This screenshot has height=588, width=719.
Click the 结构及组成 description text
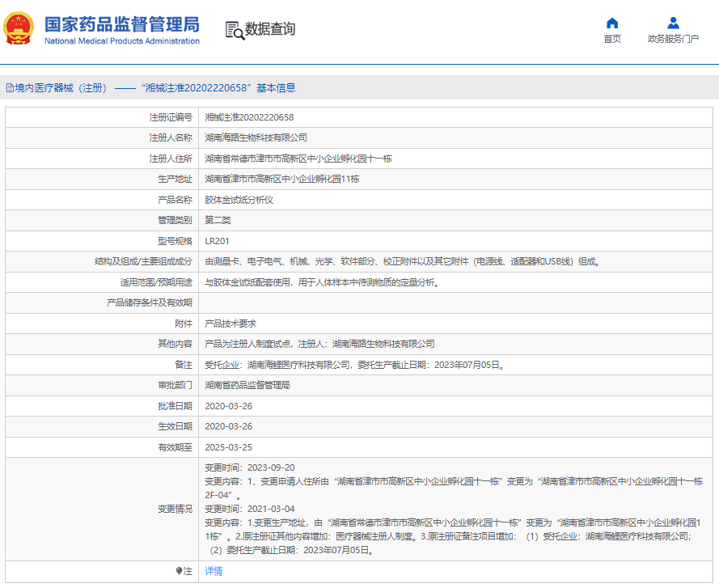point(403,261)
